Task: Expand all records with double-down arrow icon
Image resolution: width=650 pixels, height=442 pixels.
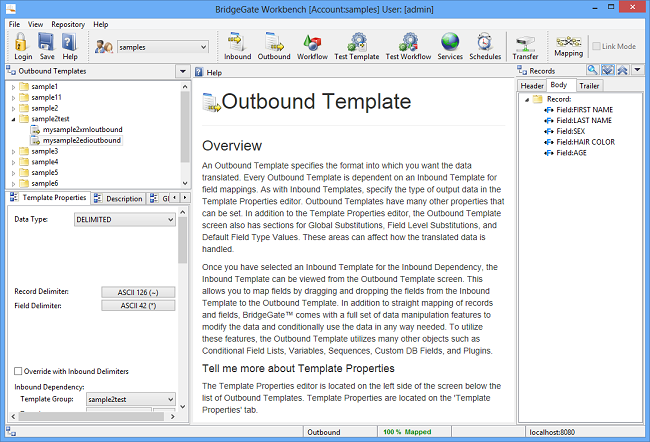Action: (x=607, y=70)
